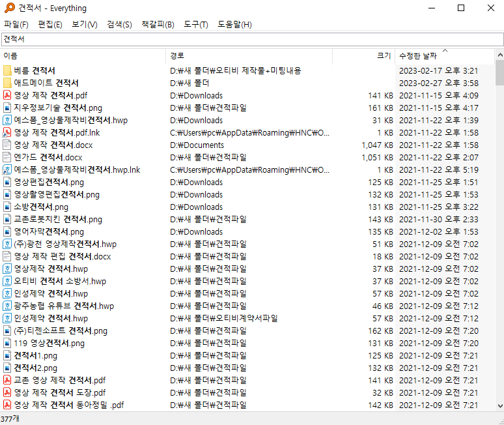
Task: Click the image icon of 지우정보기술 견적서.png
Action: coord(7,108)
